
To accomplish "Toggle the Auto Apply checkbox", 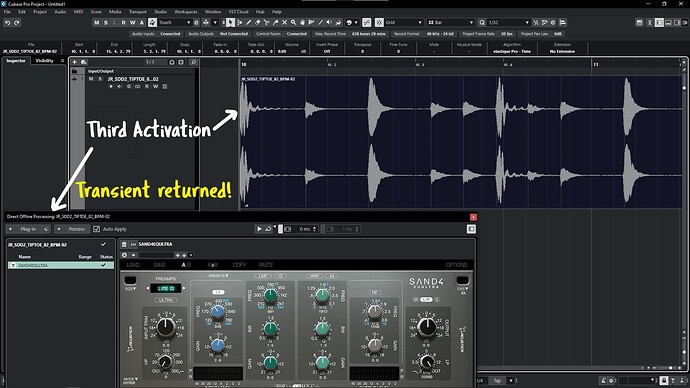I will pos(96,229).
